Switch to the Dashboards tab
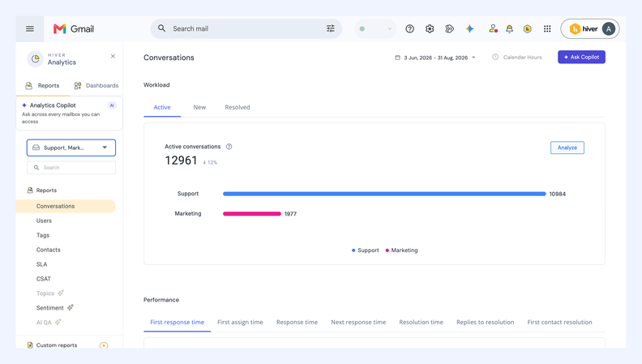642x364 pixels. [x=96, y=86]
